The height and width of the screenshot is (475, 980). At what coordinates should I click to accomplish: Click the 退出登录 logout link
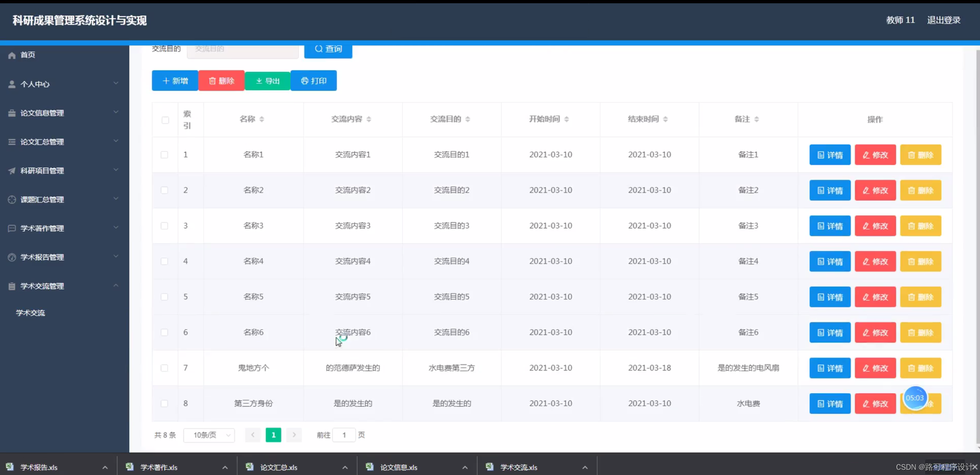[x=943, y=20]
